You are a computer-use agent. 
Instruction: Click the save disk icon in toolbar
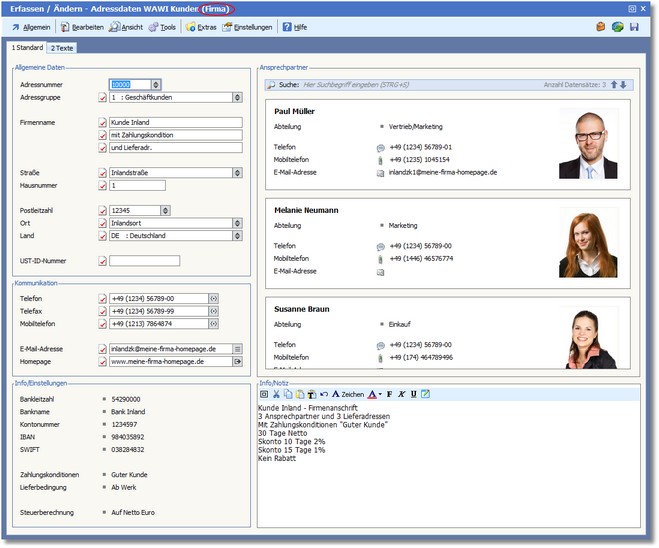coord(634,27)
